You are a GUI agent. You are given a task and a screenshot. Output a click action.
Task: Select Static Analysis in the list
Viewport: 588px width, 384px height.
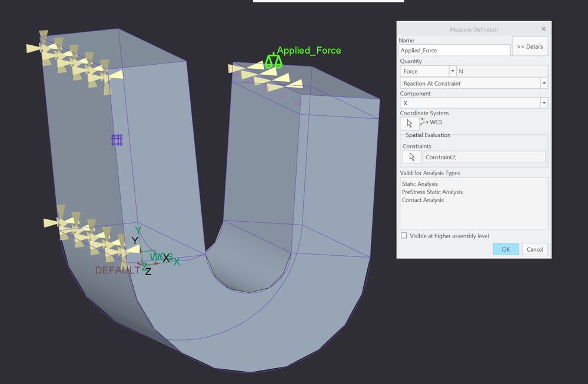click(420, 184)
